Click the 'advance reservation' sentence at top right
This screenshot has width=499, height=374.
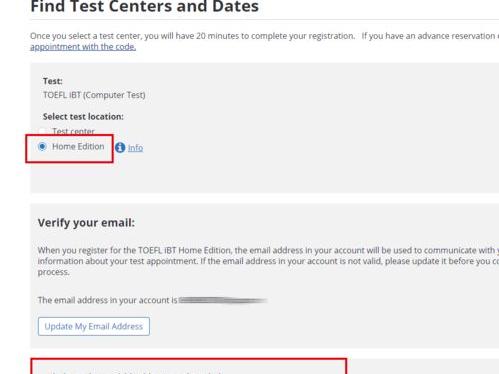[430, 36]
